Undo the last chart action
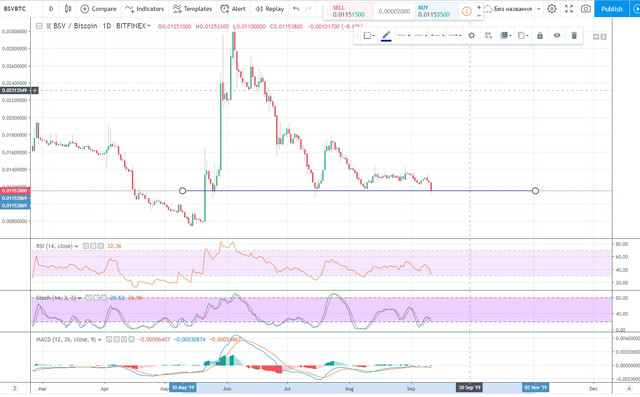Image resolution: width=640 pixels, height=397 pixels. (296, 9)
